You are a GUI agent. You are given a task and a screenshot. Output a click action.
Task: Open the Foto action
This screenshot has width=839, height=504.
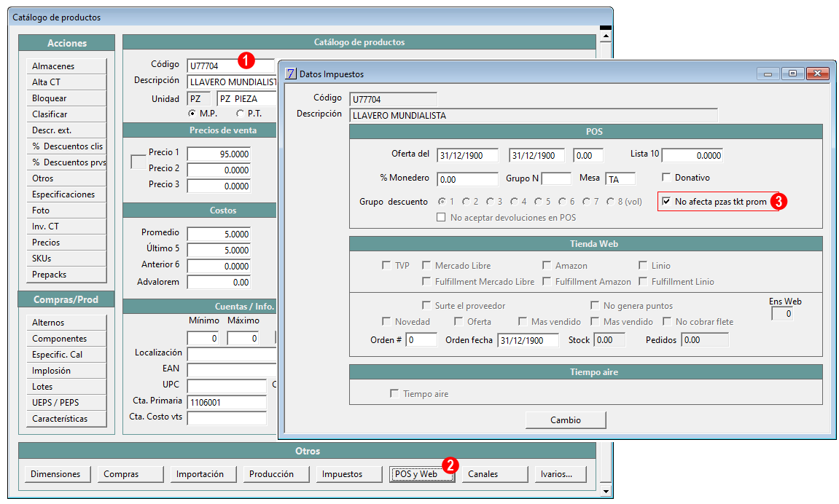click(x=66, y=210)
